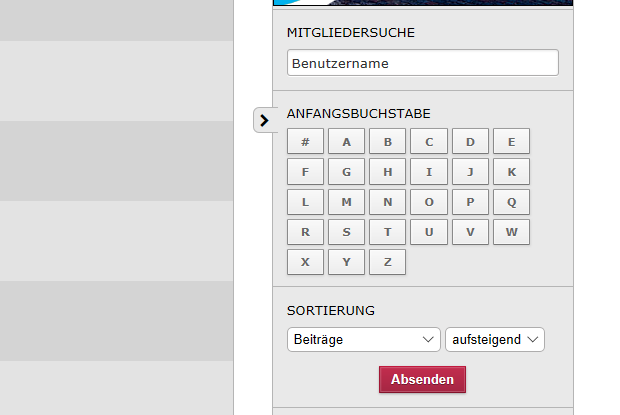This screenshot has height=415, width=620.
Task: Open the Beiträge sort criteria dropdown
Action: pos(363,340)
